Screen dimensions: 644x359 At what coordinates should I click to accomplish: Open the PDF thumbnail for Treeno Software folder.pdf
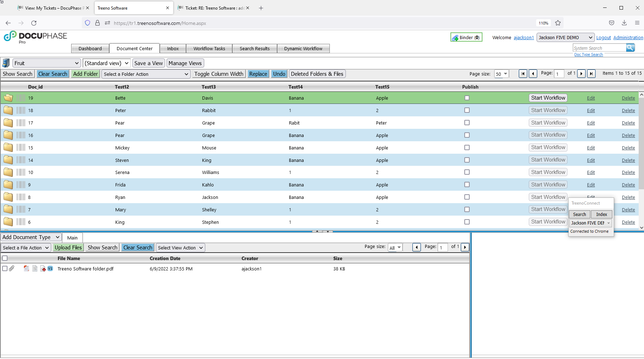[26, 269]
